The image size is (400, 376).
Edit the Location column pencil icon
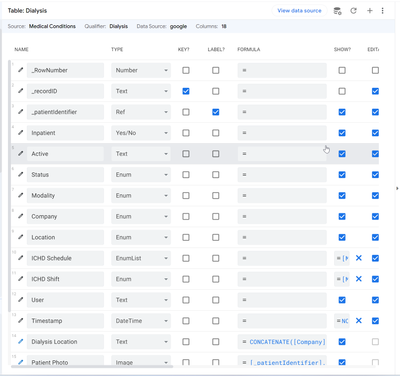tap(21, 237)
